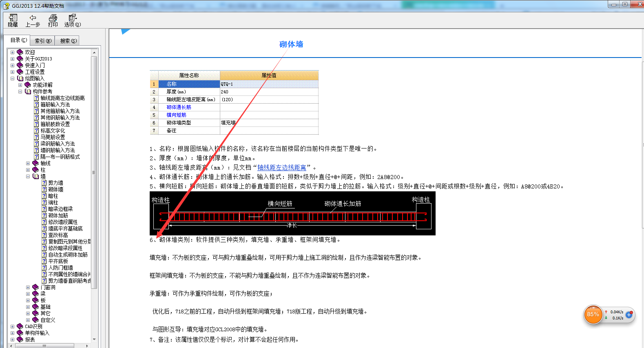Select the QTQ-1 value cell
The image size is (644, 348).
tap(269, 84)
